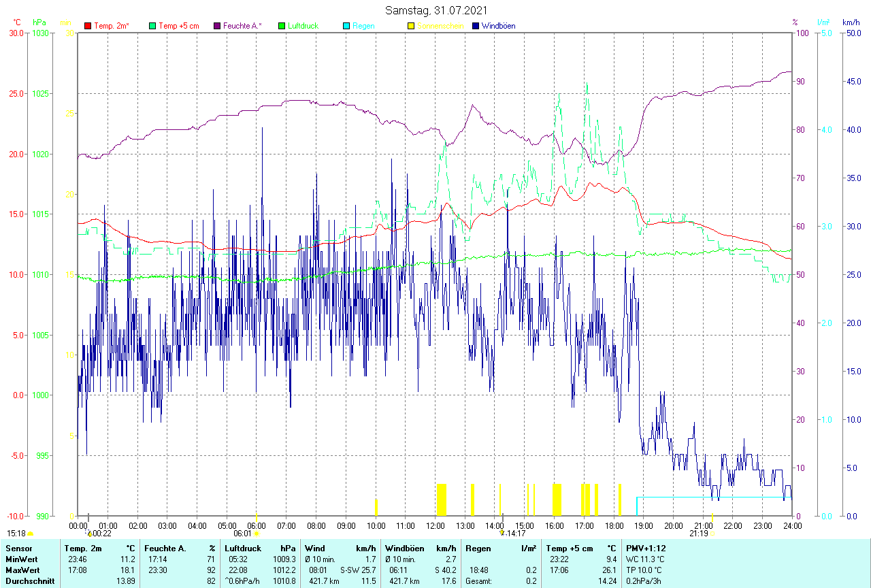The height and width of the screenshot is (588, 871).
Task: Click the 'Feuchte A.' column header in table
Action: (x=165, y=549)
